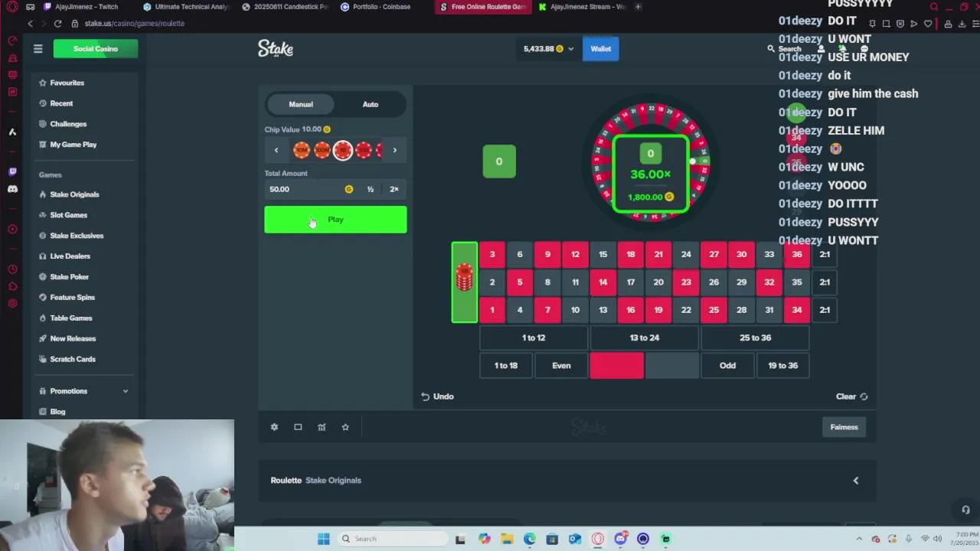Open Copilot from the taskbar
980x551 pixels.
coord(485,539)
